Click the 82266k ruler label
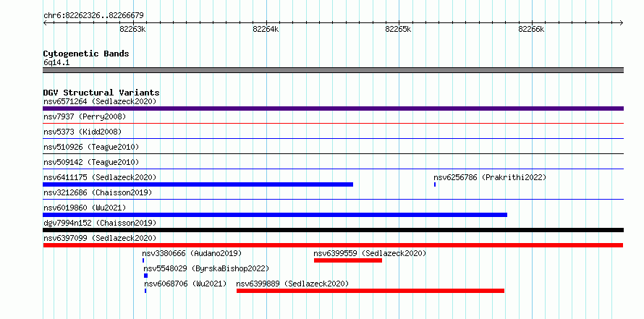 [531, 29]
